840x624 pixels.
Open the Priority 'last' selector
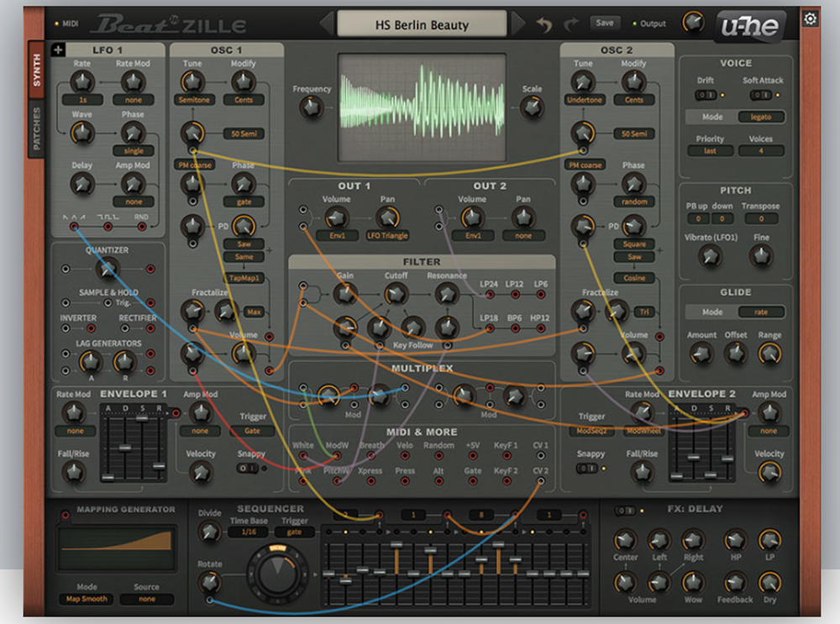710,150
